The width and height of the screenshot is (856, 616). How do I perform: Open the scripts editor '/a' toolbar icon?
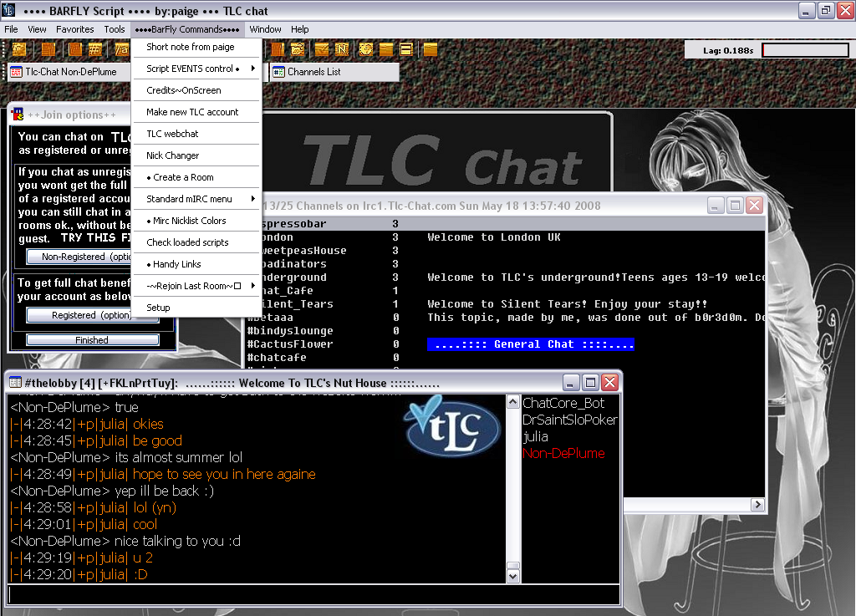[x=122, y=49]
